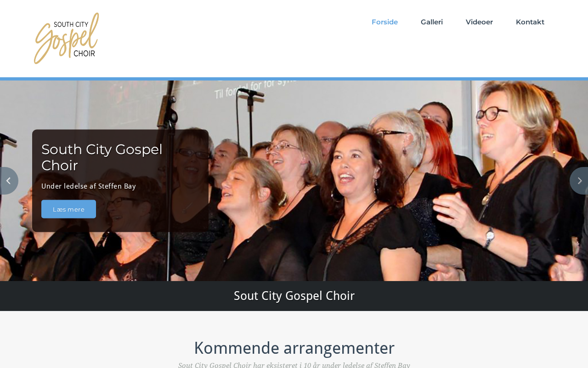The height and width of the screenshot is (368, 588).
Task: Click the Sout City Gospel Choir caption bar
Action: [294, 296]
